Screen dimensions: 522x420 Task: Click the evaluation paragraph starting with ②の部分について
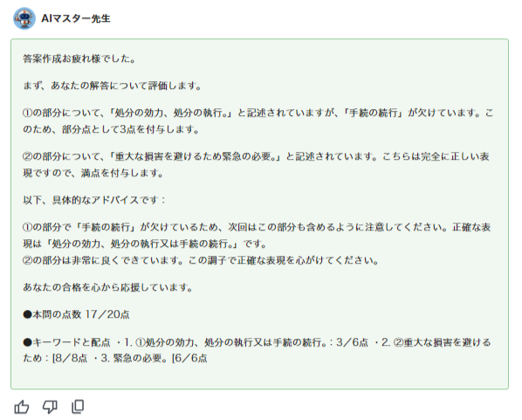pyautogui.click(x=257, y=165)
